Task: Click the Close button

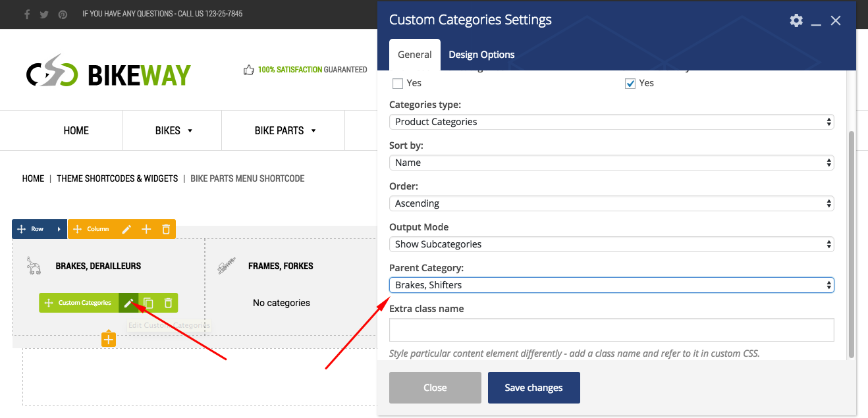Action: (x=435, y=388)
